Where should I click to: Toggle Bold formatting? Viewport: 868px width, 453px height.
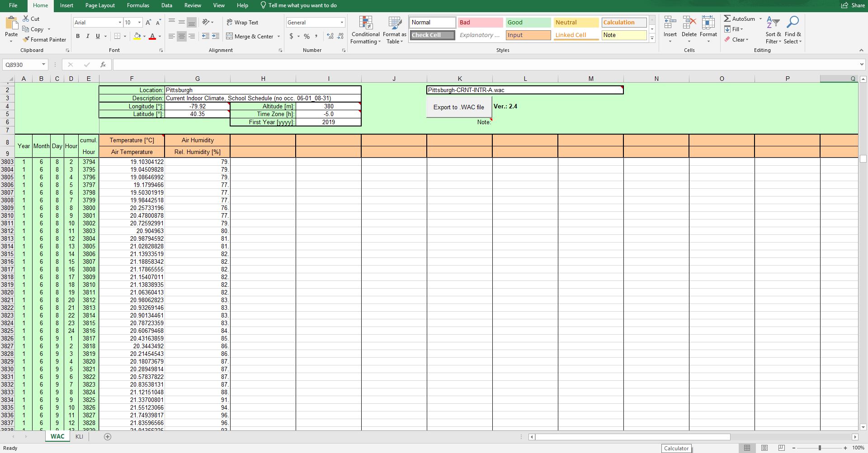tap(78, 36)
